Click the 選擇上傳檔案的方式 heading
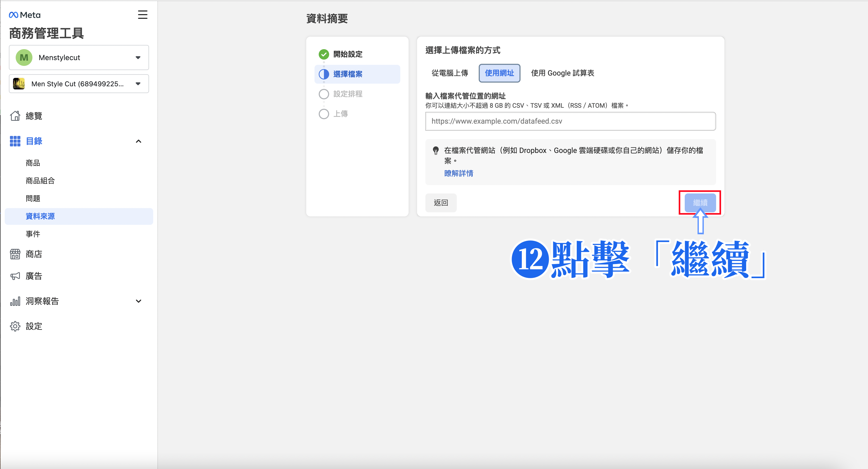Image resolution: width=868 pixels, height=469 pixels. tap(463, 50)
